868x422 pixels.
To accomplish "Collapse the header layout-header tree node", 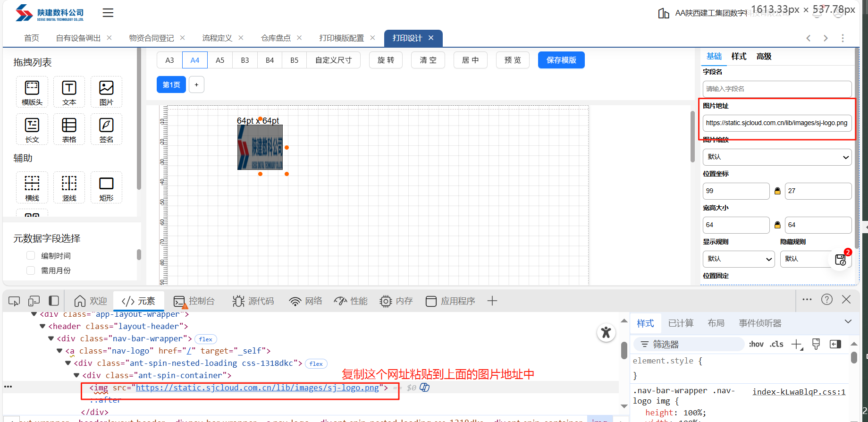I will click(x=43, y=326).
